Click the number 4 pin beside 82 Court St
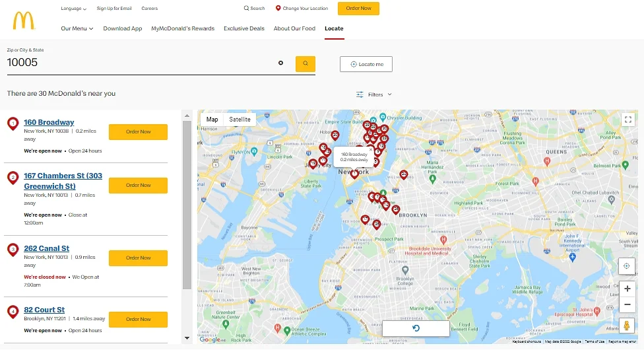This screenshot has height=350, width=644. click(13, 312)
